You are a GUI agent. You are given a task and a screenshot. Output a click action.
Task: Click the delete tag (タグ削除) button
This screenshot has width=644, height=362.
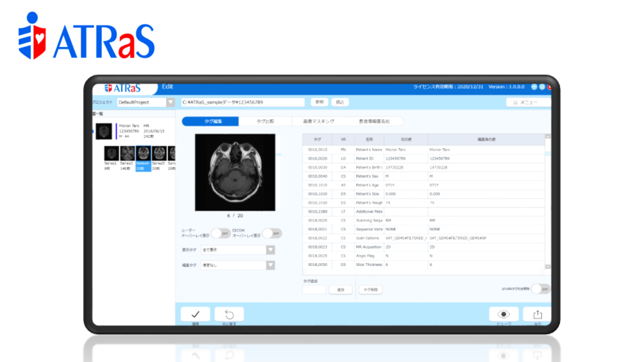pyautogui.click(x=371, y=290)
